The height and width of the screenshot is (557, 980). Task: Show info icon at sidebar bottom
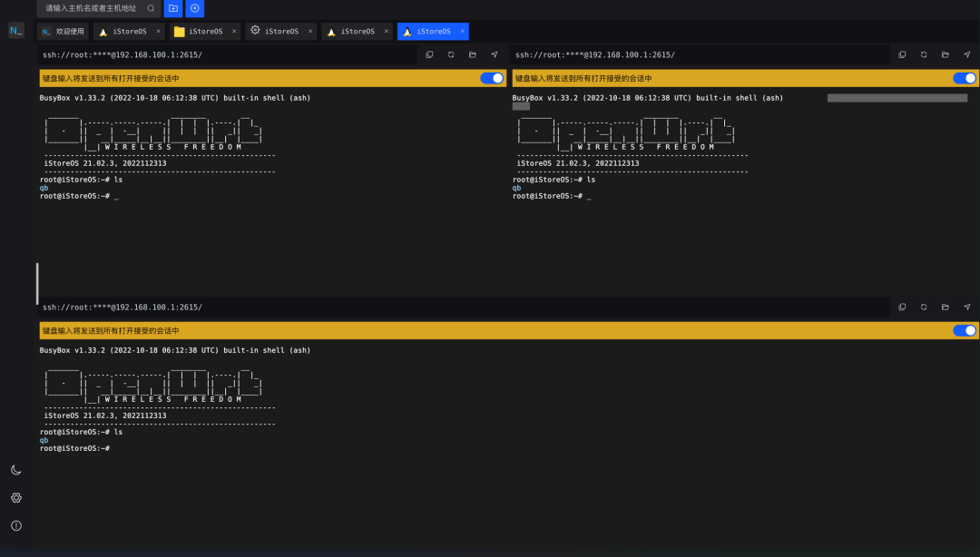point(16,526)
